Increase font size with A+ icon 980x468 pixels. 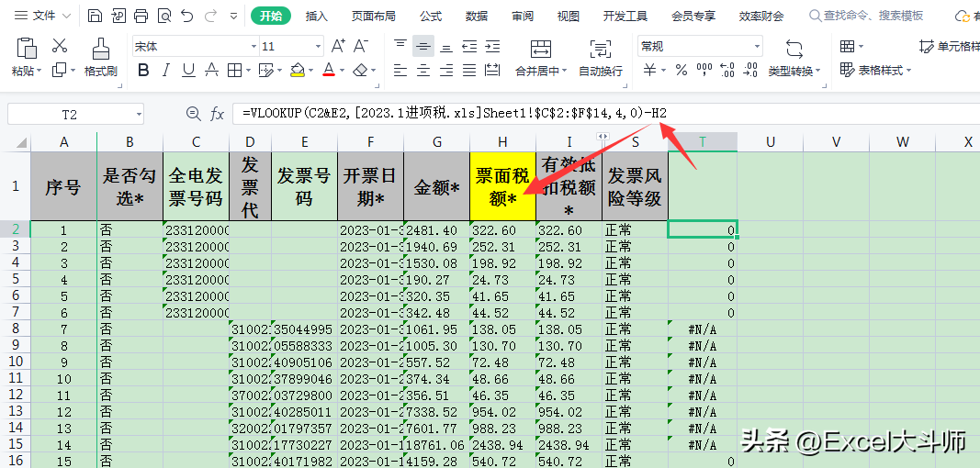[338, 46]
